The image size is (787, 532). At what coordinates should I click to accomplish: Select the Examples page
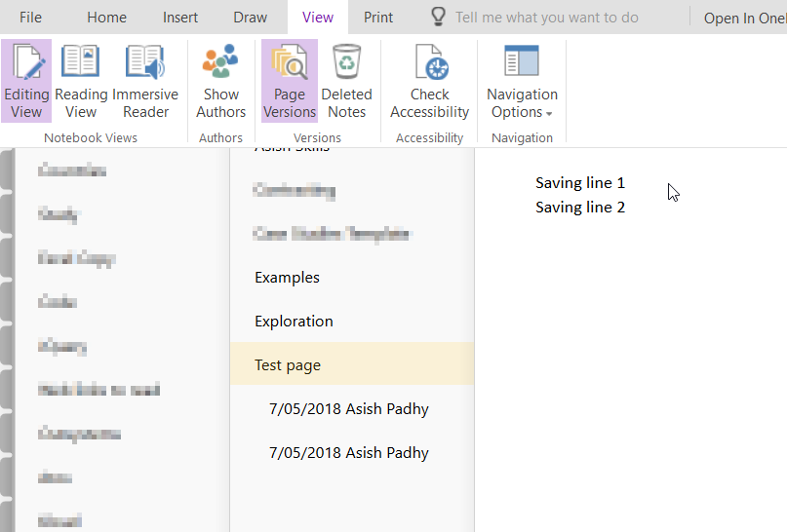[287, 278]
